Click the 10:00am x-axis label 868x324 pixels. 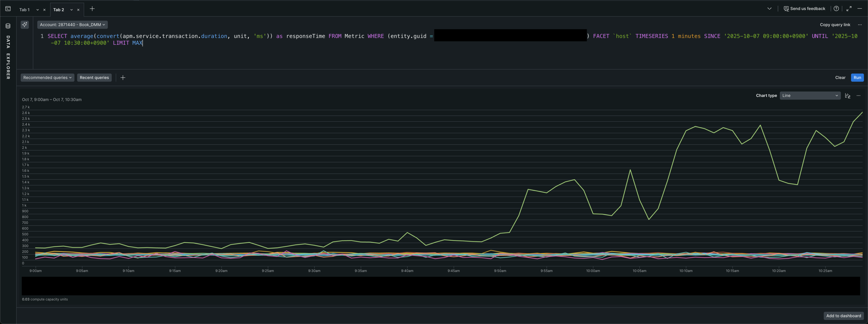[593, 271]
